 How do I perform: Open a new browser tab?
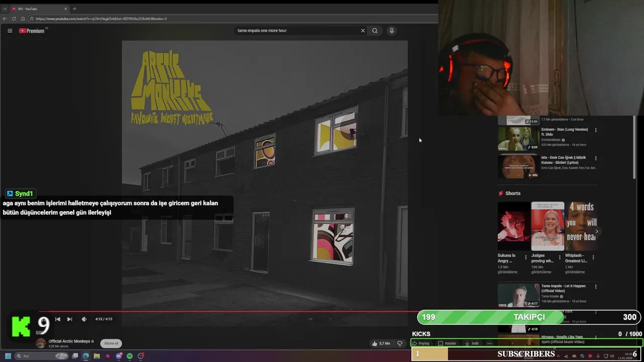point(74,9)
